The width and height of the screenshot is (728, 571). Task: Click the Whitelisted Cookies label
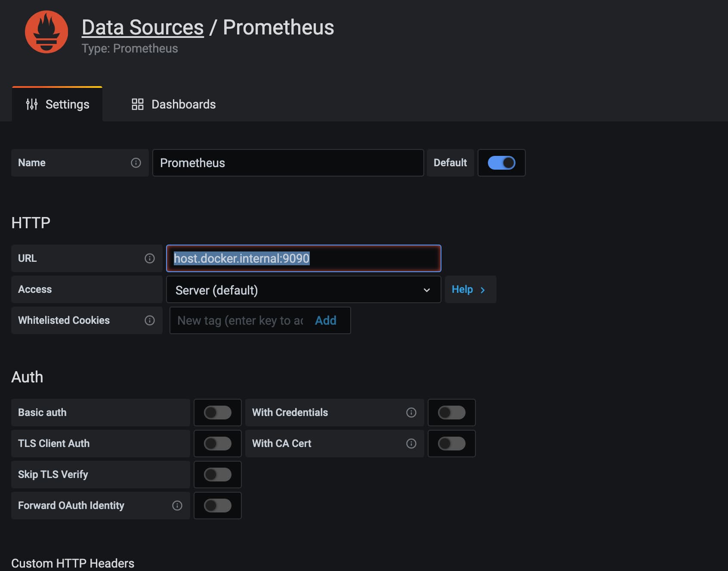click(x=64, y=320)
